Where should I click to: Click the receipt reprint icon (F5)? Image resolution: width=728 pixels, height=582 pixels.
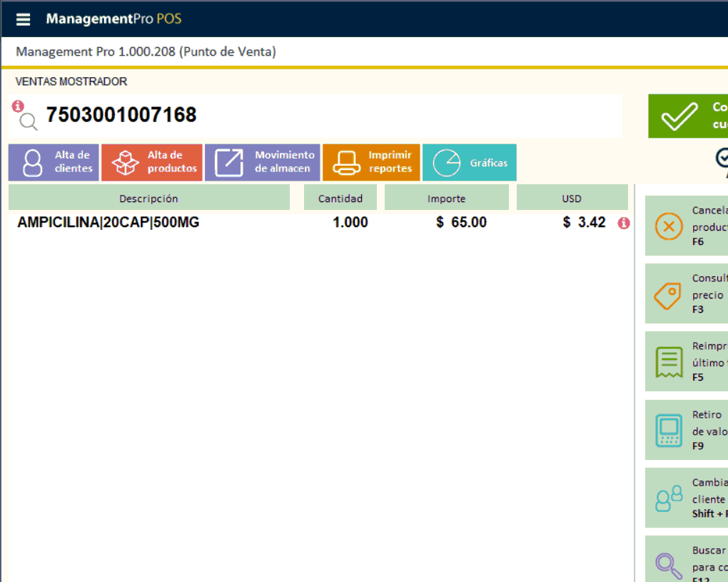pyautogui.click(x=669, y=363)
